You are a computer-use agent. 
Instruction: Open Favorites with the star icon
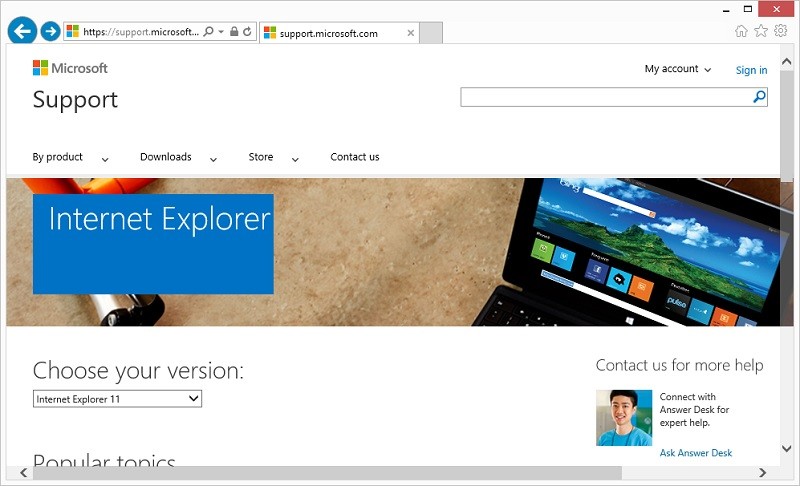(x=761, y=31)
